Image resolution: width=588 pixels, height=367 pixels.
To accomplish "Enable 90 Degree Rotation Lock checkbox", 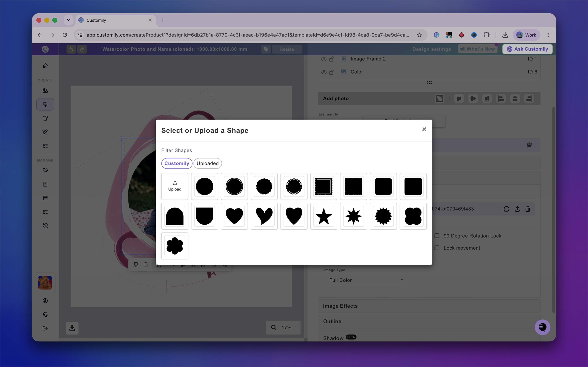I will tap(437, 236).
